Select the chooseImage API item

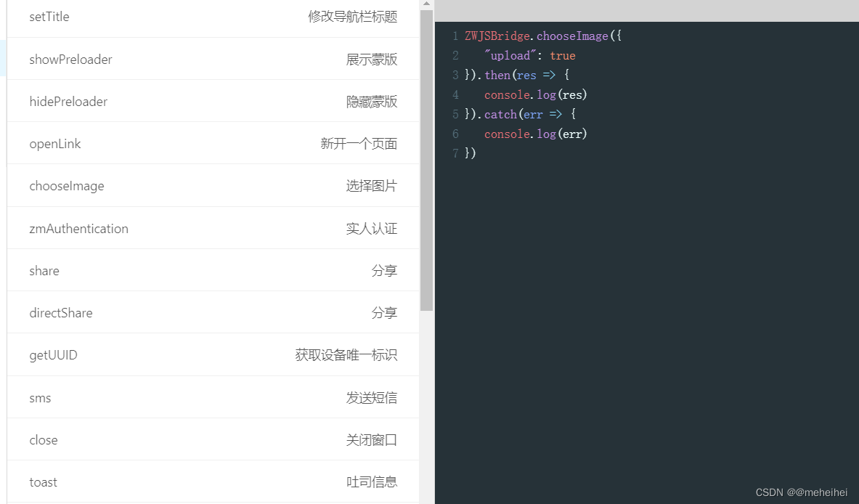click(x=213, y=186)
